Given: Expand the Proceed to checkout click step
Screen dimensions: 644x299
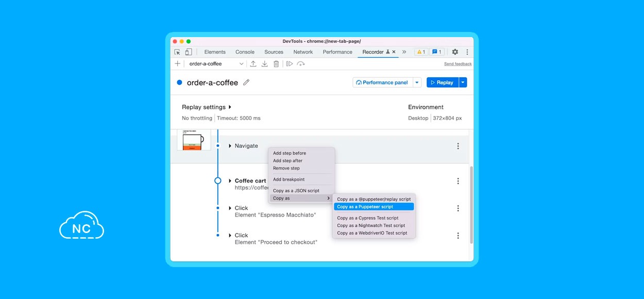Looking at the screenshot, I should coord(230,236).
